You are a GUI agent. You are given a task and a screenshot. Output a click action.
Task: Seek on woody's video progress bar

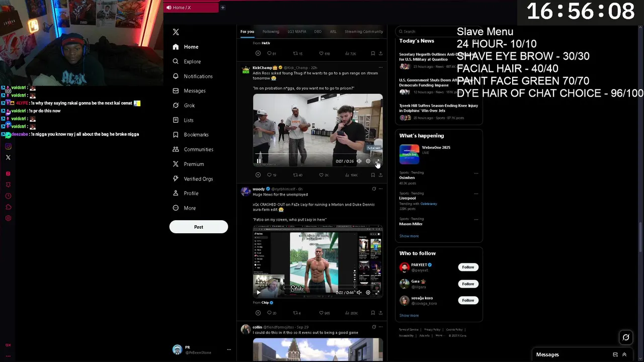[318, 286]
